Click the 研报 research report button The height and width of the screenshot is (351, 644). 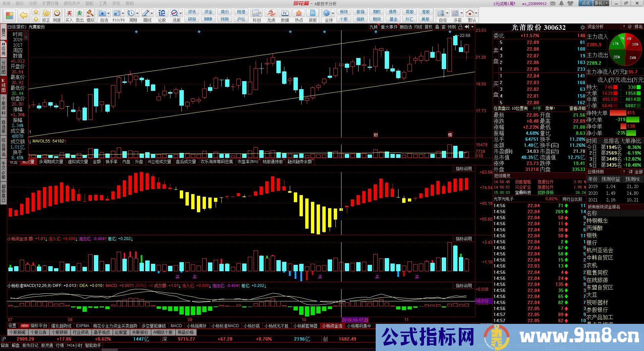[x=192, y=19]
